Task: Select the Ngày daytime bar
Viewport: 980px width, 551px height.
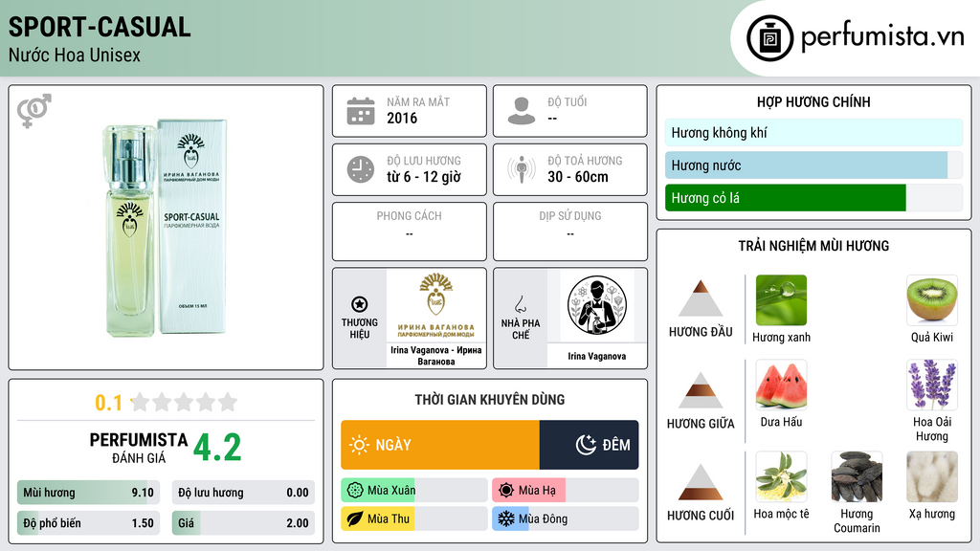Action: 440,445
